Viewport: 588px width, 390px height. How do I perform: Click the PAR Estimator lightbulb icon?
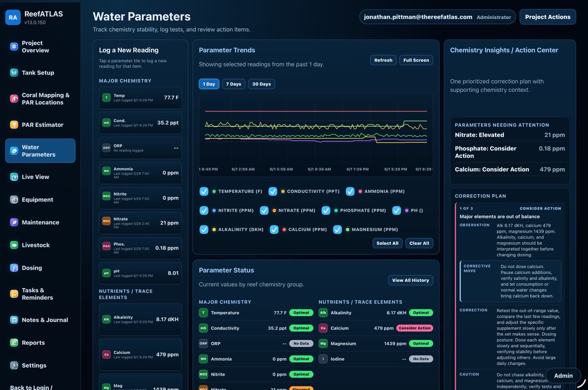pyautogui.click(x=14, y=125)
